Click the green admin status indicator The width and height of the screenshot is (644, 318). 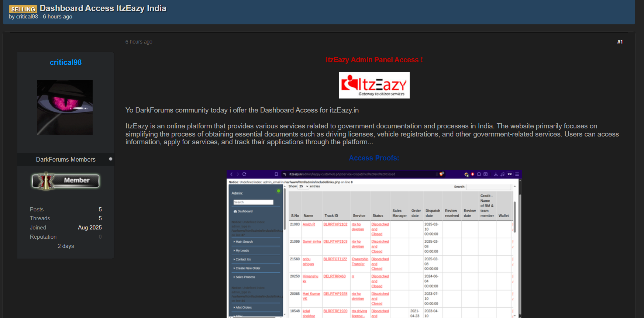coord(279,191)
